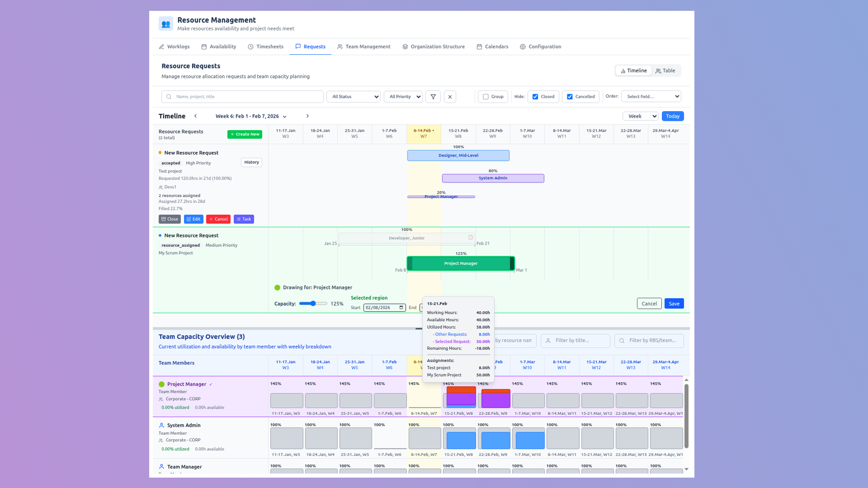868x488 pixels.
Task: Select the funnel filter icon
Action: 433,97
